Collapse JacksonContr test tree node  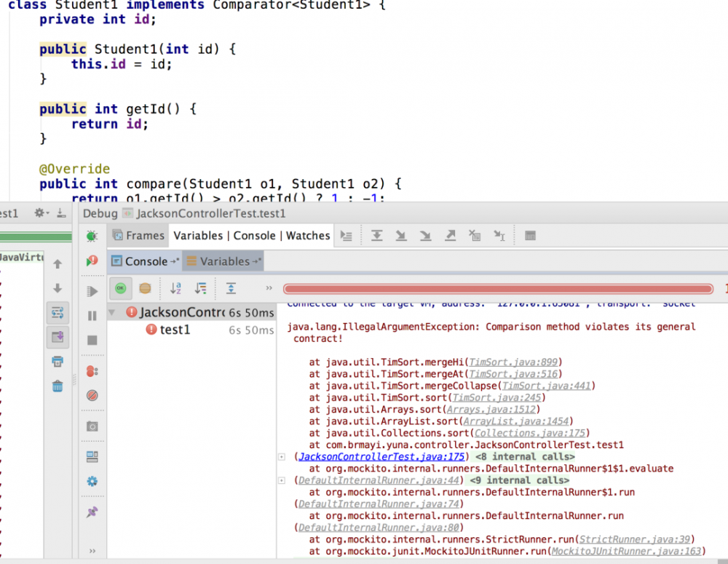[x=112, y=312]
